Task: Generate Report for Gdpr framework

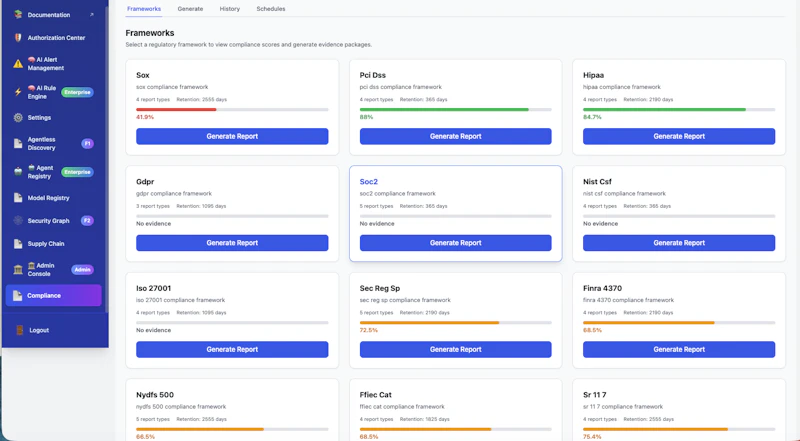Action: click(232, 243)
